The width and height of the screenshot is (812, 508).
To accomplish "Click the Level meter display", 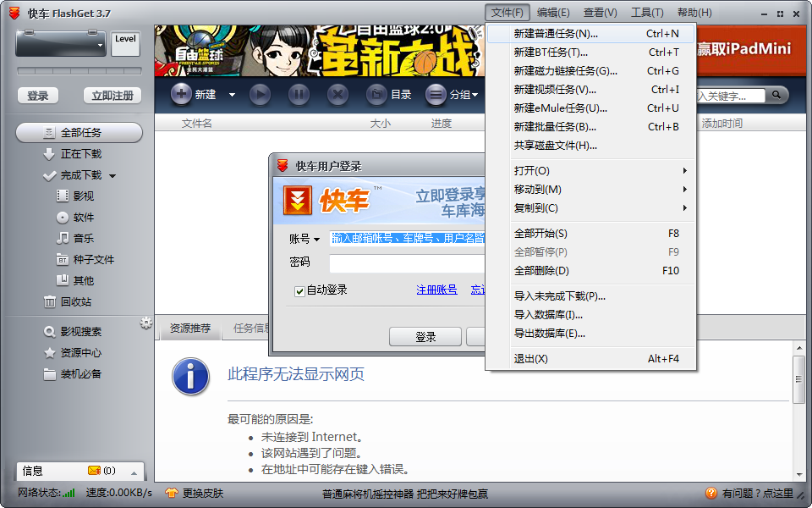I will click(124, 43).
